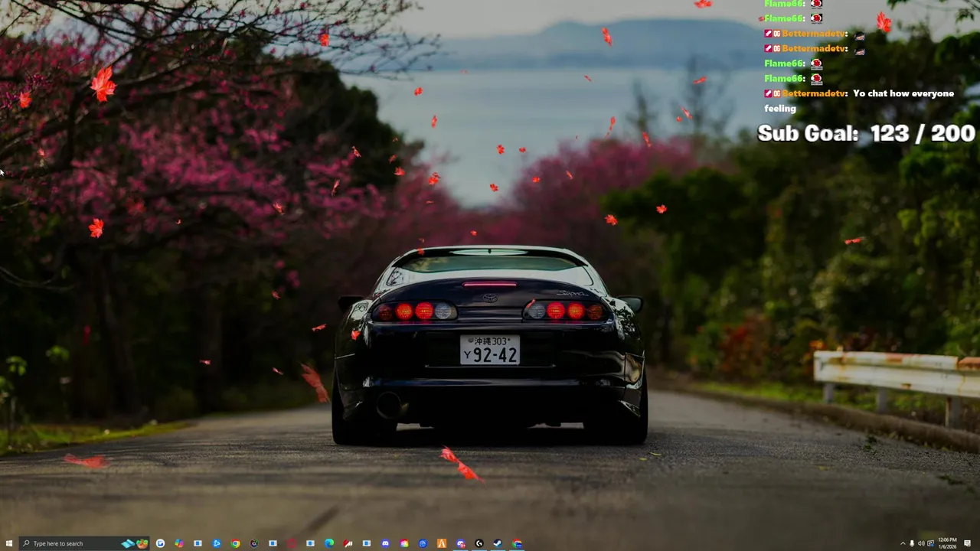Open the volume control in system tray
The image size is (980, 551).
[x=921, y=543]
